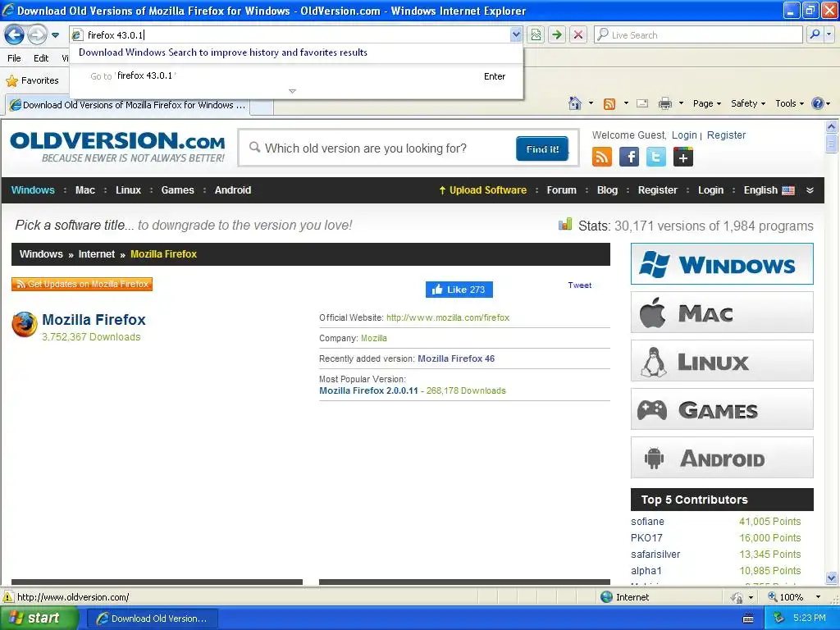Screen dimensions: 840x630
Task: Select Games in the site navigation bar
Action: pyautogui.click(x=177, y=190)
